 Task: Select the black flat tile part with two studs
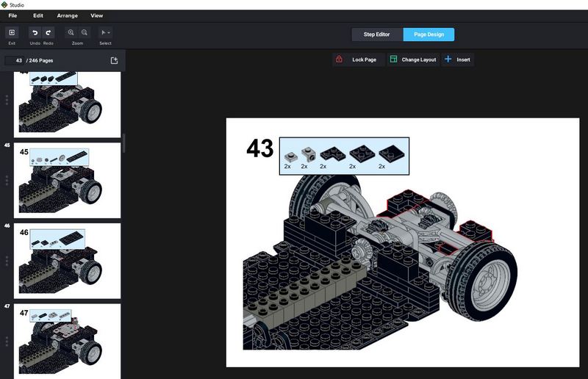point(392,154)
